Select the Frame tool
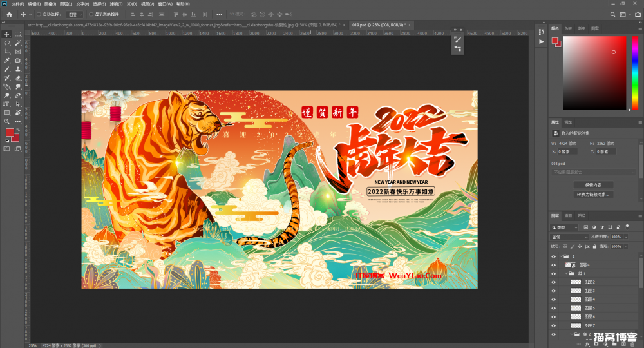 pyautogui.click(x=18, y=52)
